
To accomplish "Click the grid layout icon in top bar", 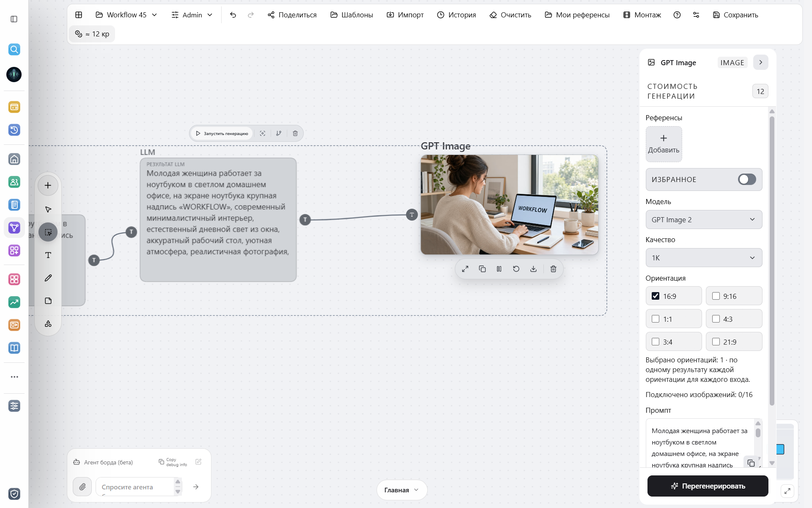I will click(79, 15).
